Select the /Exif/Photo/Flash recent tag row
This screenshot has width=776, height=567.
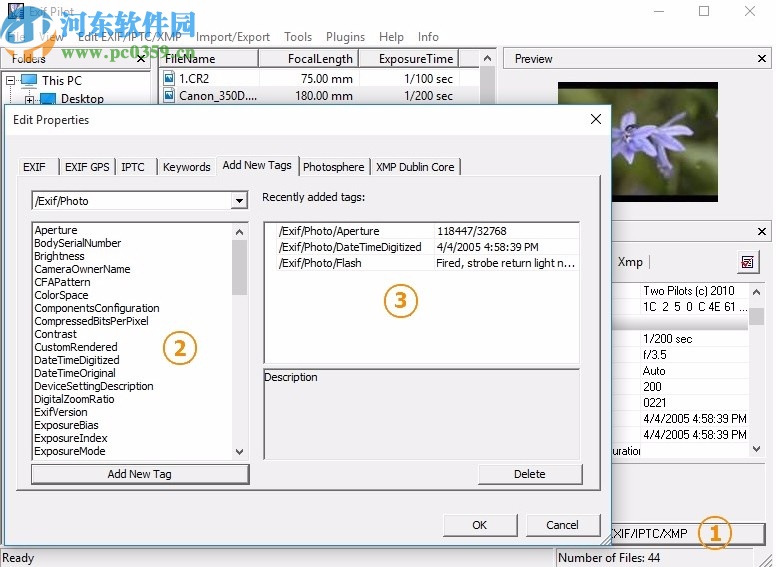pos(422,263)
